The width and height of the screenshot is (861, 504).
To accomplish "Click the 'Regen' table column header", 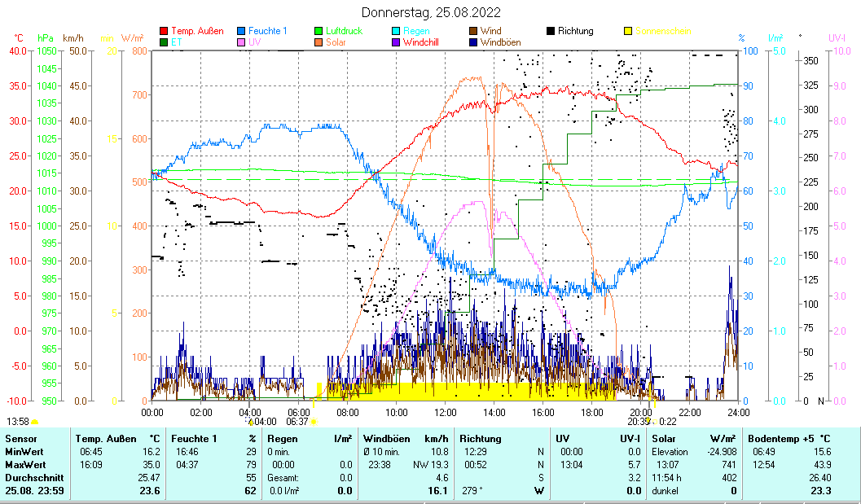I will coord(282,439).
